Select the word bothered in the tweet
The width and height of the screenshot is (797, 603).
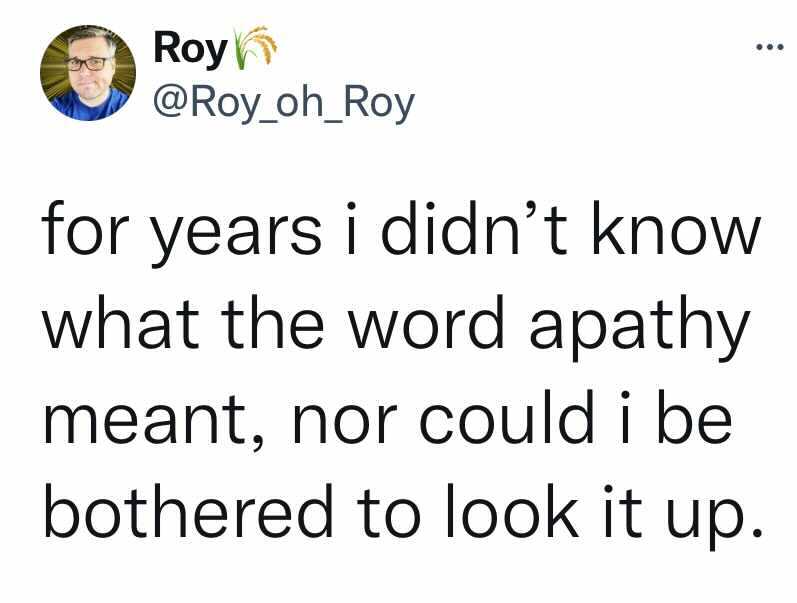tap(189, 511)
